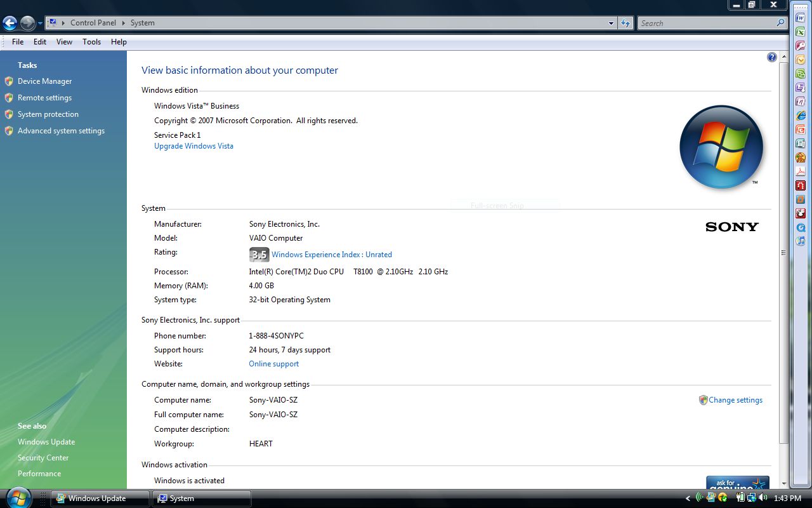Launch InfoPath from the shortcut bar
The image size is (812, 508).
[x=801, y=88]
